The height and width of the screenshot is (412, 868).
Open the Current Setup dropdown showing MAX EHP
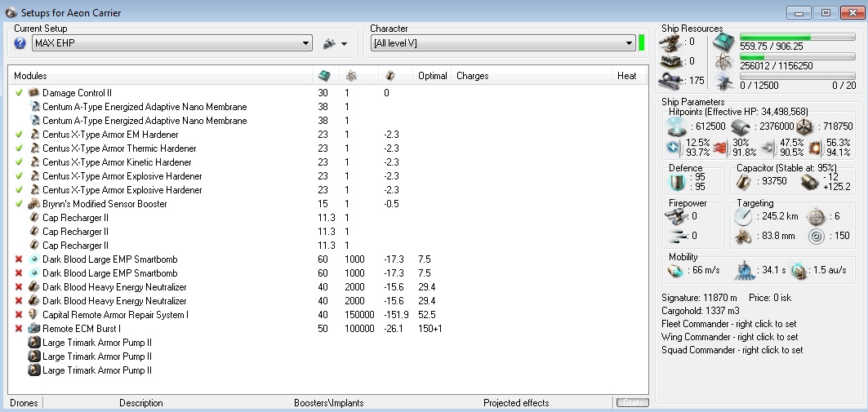pyautogui.click(x=172, y=43)
